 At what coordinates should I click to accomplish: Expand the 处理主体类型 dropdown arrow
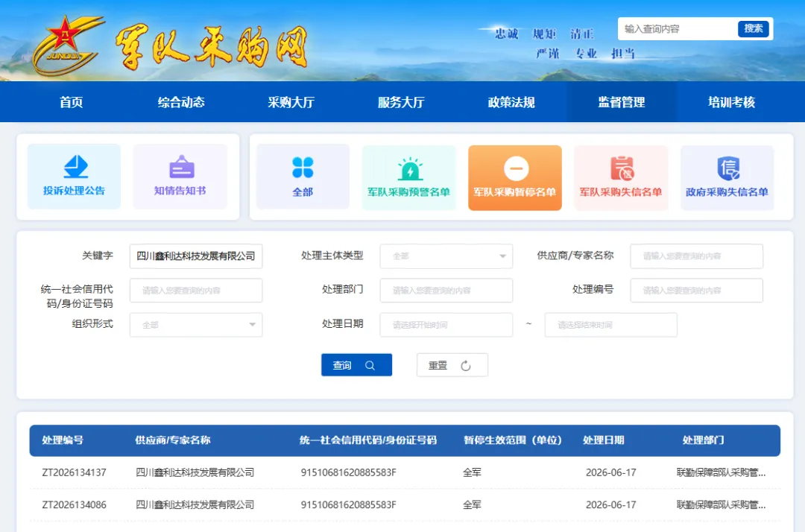(502, 256)
